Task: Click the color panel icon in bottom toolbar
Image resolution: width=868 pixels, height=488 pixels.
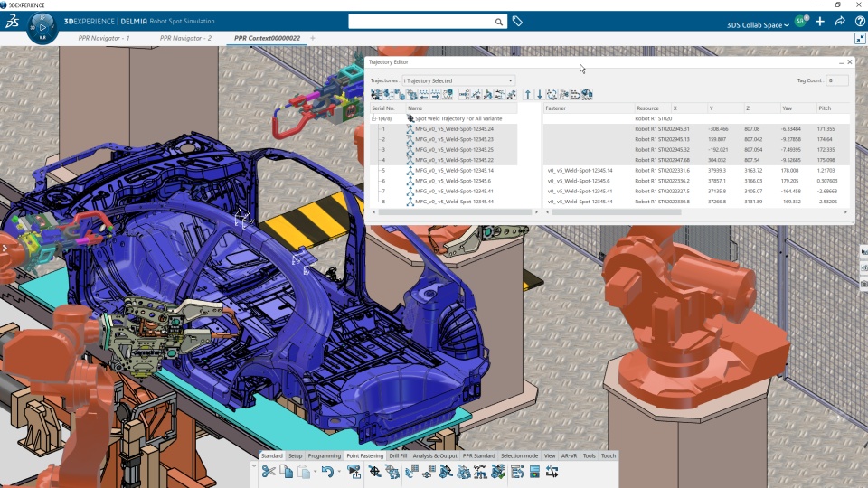Action: click(x=534, y=472)
